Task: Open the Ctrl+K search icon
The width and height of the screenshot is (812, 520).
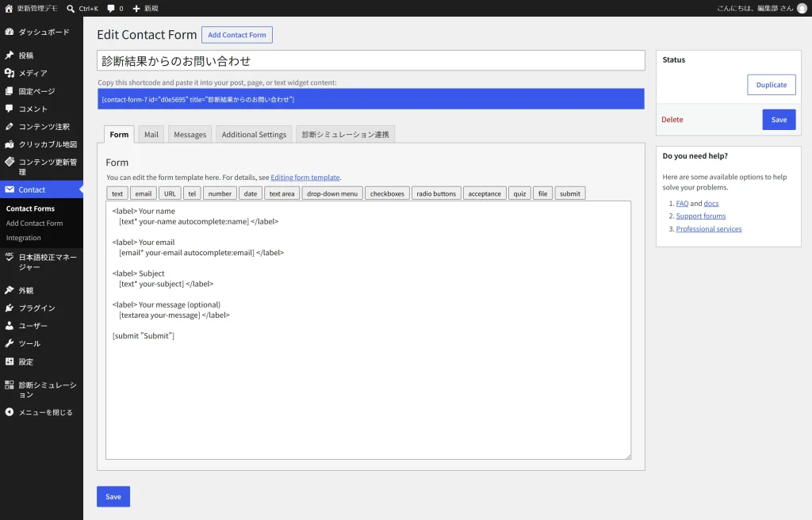Action: [x=71, y=8]
